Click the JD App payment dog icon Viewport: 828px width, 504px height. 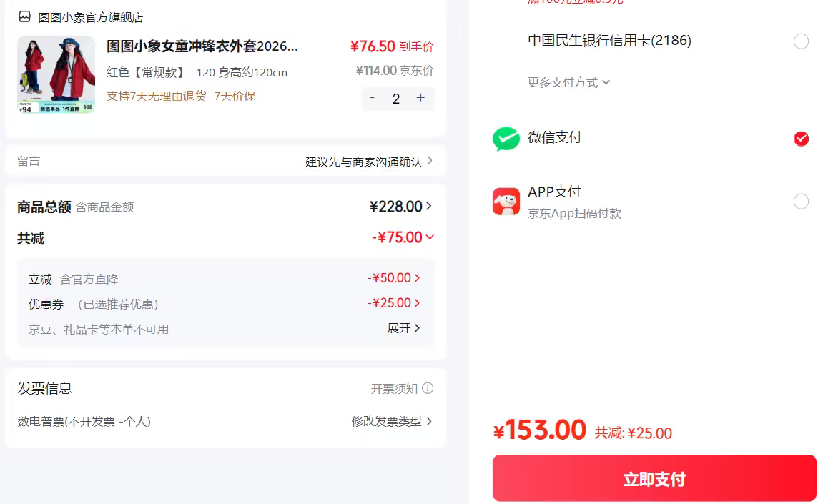[x=506, y=202]
